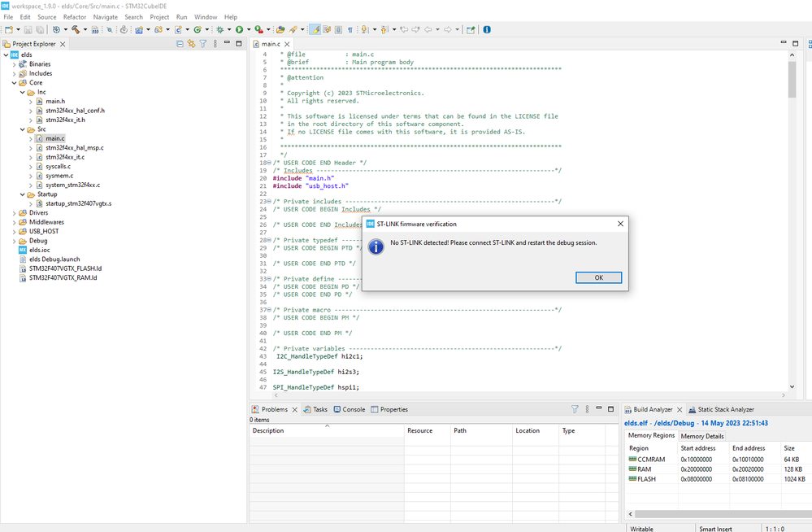812x532 pixels.
Task: Select elds.ioc file in Project Explorer
Action: 39,250
